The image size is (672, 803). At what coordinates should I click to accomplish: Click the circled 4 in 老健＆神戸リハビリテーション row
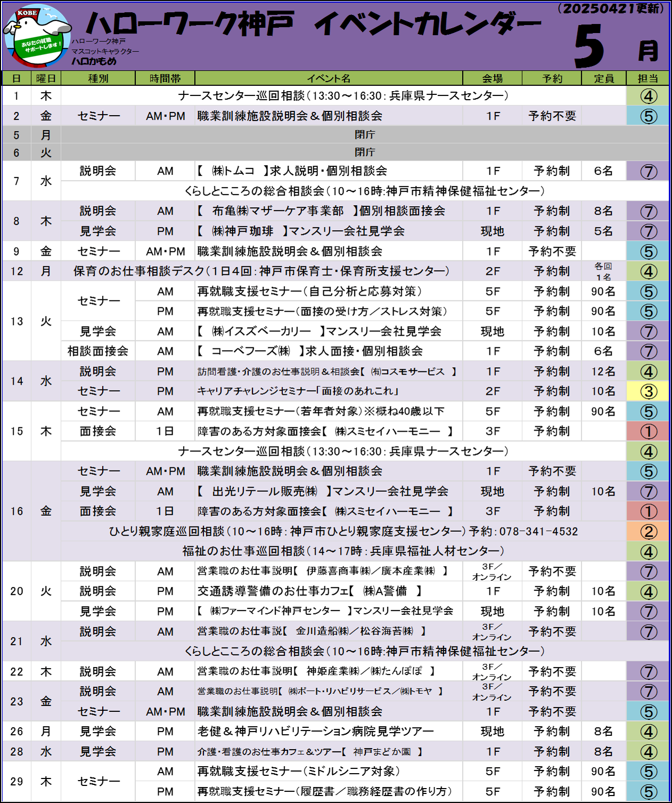click(x=648, y=732)
